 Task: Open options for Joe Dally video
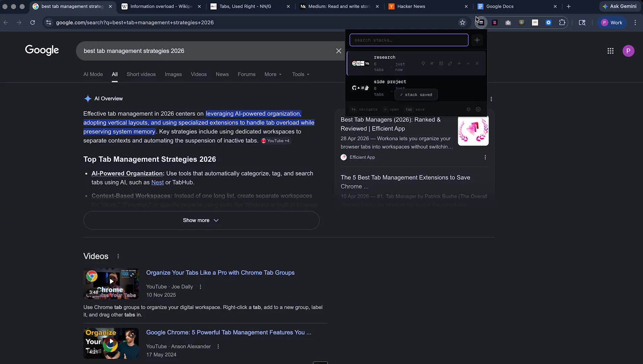click(x=200, y=287)
